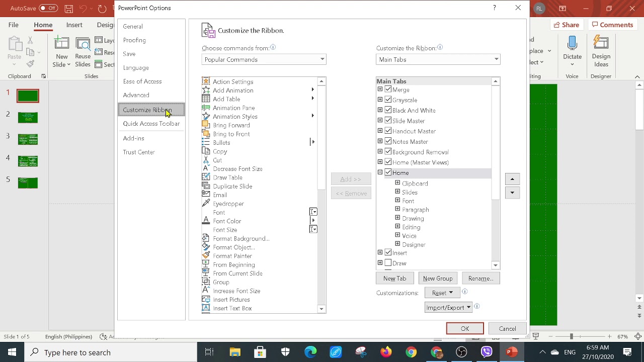Switch to the Add-ins category
Image resolution: width=644 pixels, height=362 pixels.
coord(133,138)
